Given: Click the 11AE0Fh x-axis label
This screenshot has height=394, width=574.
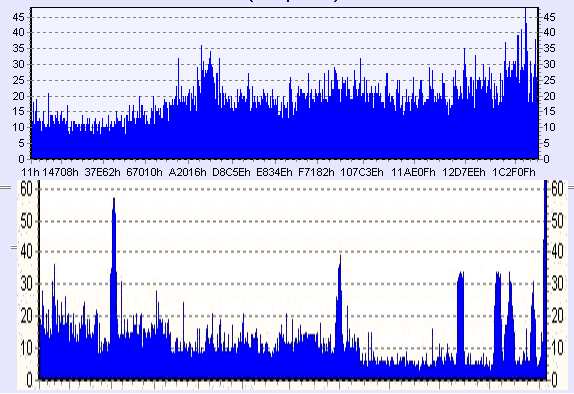Looking at the screenshot, I should (x=413, y=172).
